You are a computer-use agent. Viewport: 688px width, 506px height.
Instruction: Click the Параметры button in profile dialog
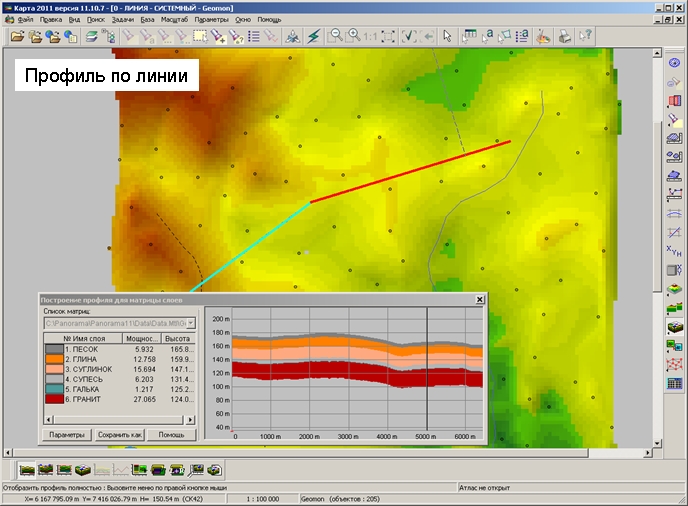[66, 435]
